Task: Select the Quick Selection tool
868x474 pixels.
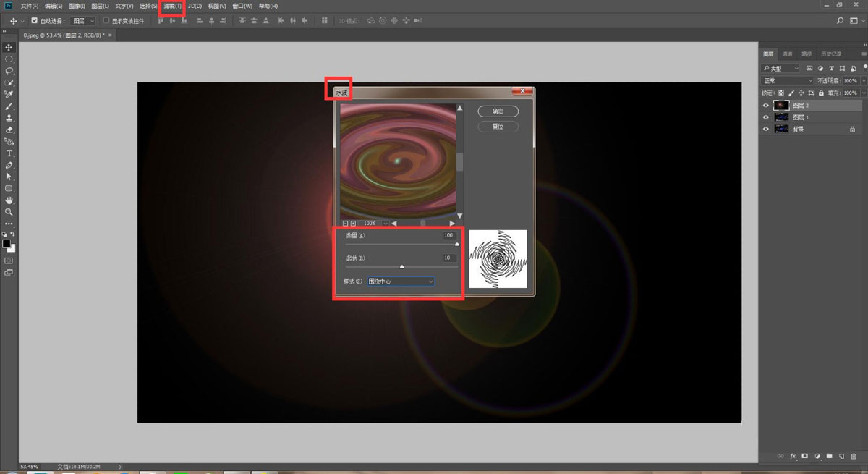Action: (9, 82)
